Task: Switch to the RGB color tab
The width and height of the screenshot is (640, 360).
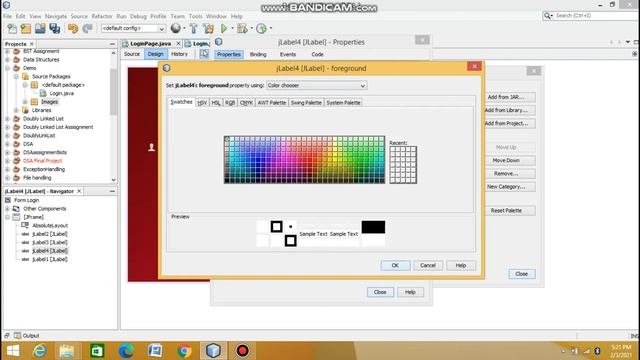Action: (230, 103)
